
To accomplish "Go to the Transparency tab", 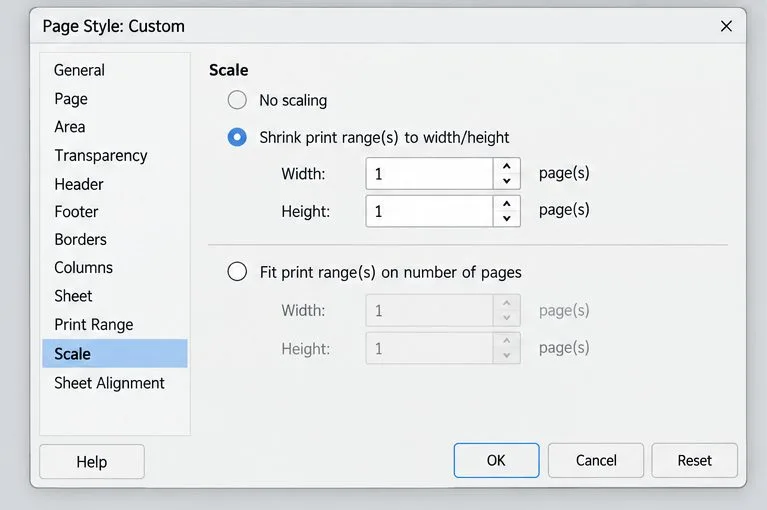I will pos(115,155).
